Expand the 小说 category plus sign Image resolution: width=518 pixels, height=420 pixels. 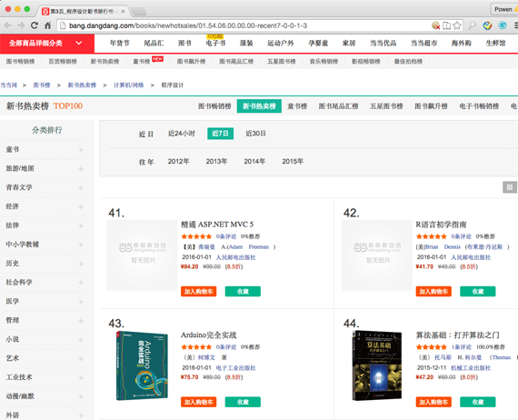pos(81,340)
